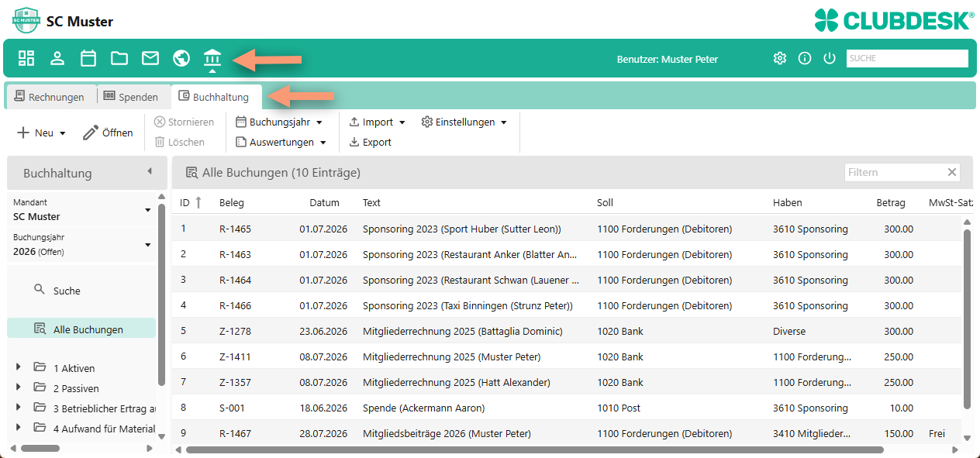
Task: Open the dashboard grid icon
Action: click(26, 58)
